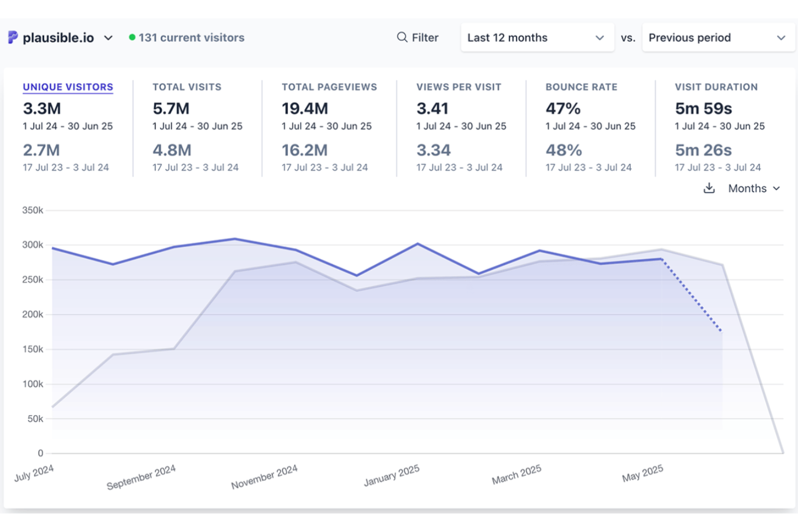Select the Total Visits metric tab

[x=187, y=87]
